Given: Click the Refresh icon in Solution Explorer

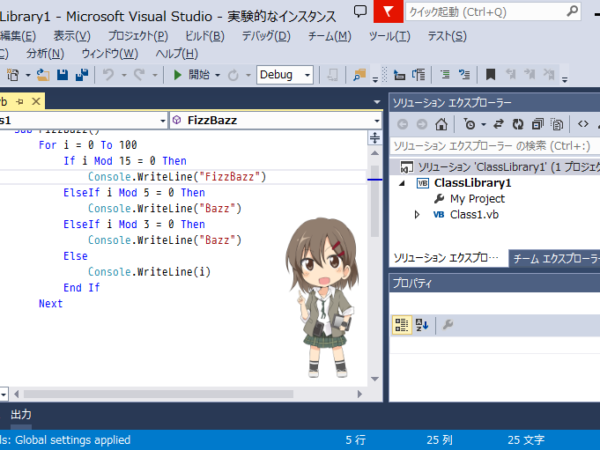Looking at the screenshot, I should coord(518,124).
